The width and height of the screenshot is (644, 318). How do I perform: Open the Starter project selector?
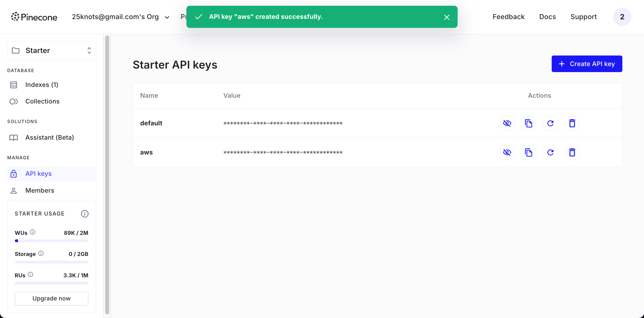coord(52,50)
